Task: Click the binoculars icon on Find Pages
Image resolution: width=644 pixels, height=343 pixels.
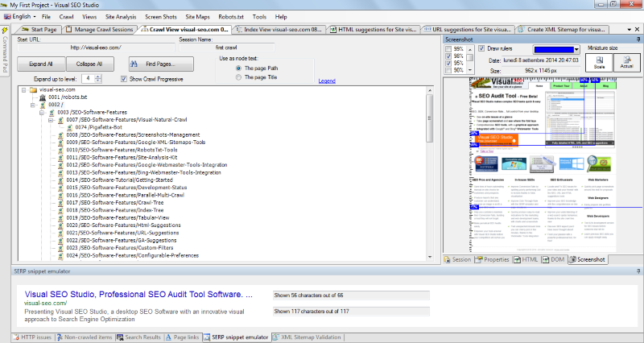Action: 134,64
